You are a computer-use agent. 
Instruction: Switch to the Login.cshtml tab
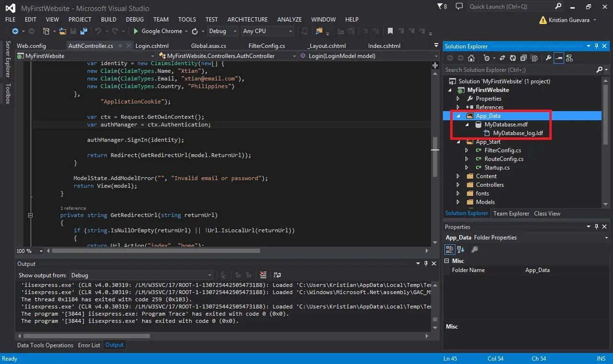pyautogui.click(x=152, y=46)
